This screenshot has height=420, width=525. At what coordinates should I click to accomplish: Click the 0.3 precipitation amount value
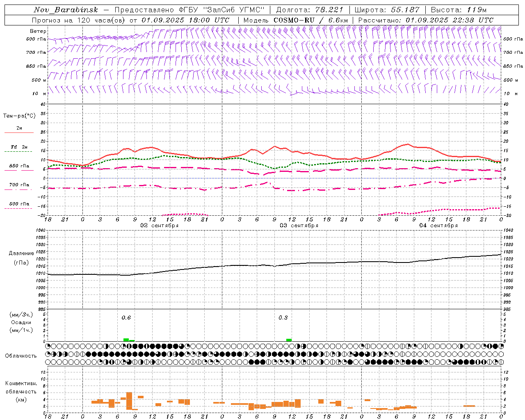[x=283, y=318]
